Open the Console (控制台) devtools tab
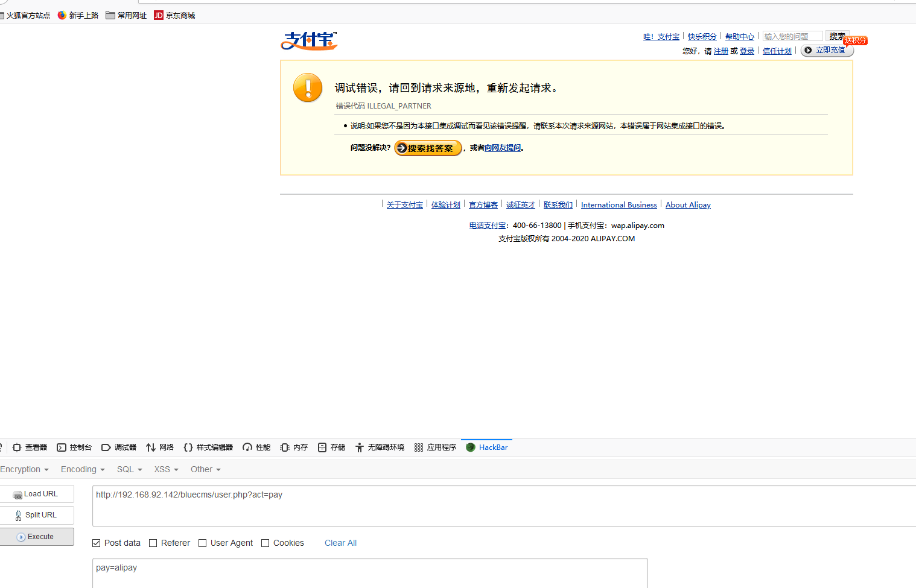The width and height of the screenshot is (916, 588). 74,447
